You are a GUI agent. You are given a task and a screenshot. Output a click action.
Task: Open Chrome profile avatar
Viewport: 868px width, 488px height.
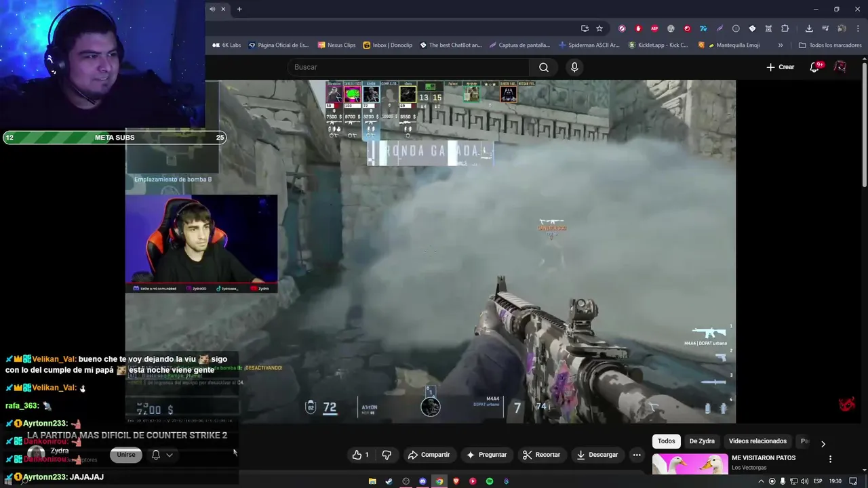842,28
